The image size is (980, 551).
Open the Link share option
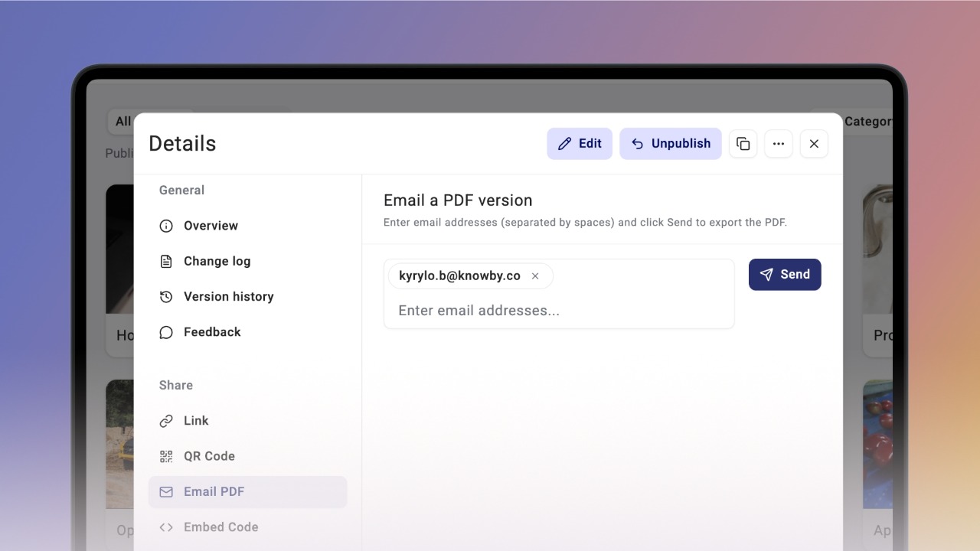pos(247,421)
